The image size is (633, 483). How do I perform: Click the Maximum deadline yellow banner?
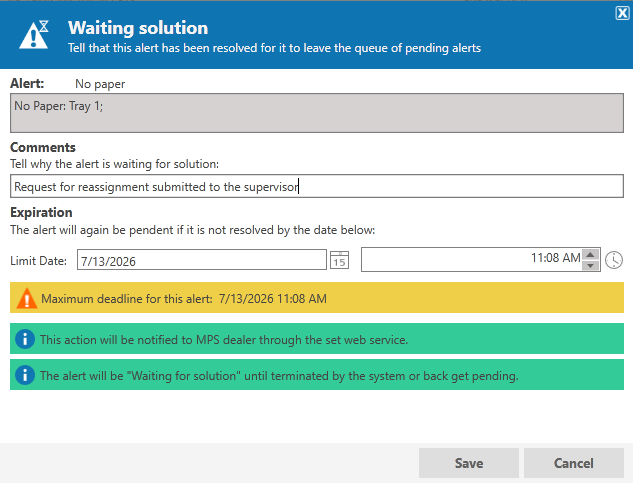(x=317, y=298)
